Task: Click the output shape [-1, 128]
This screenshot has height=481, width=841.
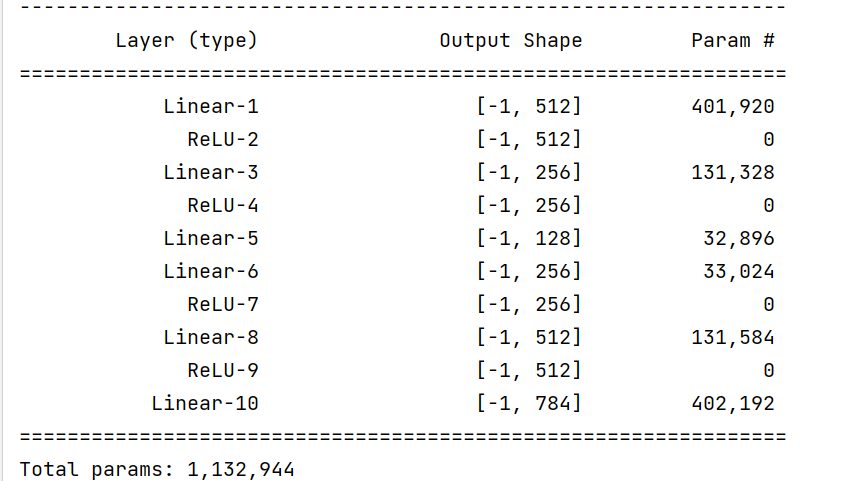Action: [x=529, y=238]
